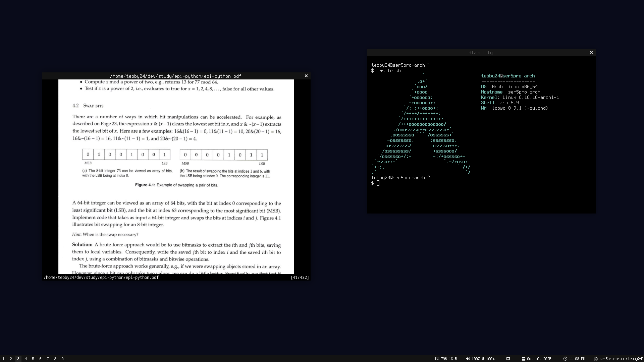644x362 pixels.
Task: Focus the Alacritty title bar
Action: [x=480, y=53]
